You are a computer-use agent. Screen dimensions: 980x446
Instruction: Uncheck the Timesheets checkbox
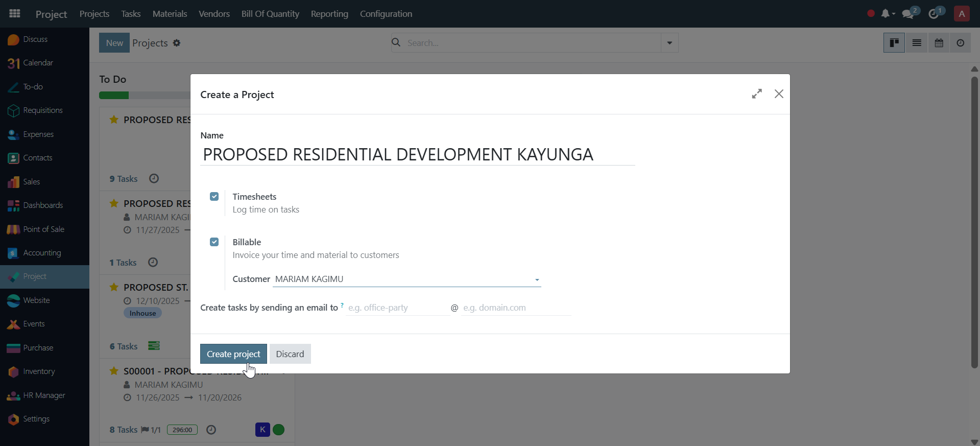coord(214,197)
